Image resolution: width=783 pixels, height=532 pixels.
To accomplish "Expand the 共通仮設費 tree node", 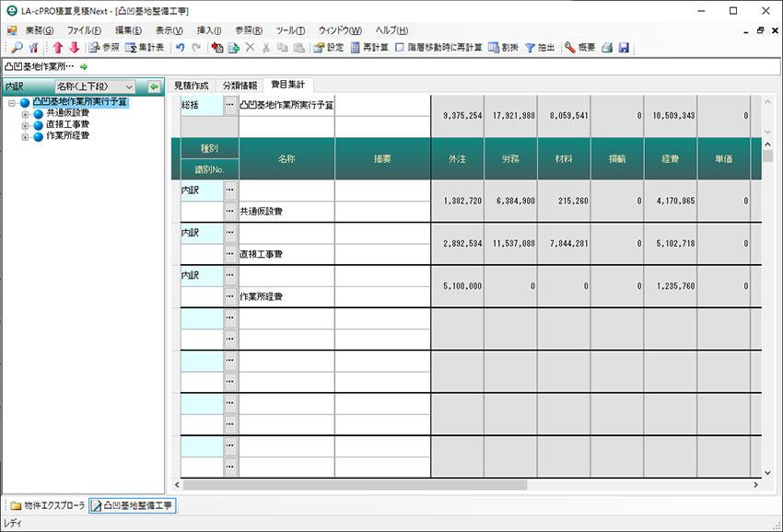I will [26, 113].
